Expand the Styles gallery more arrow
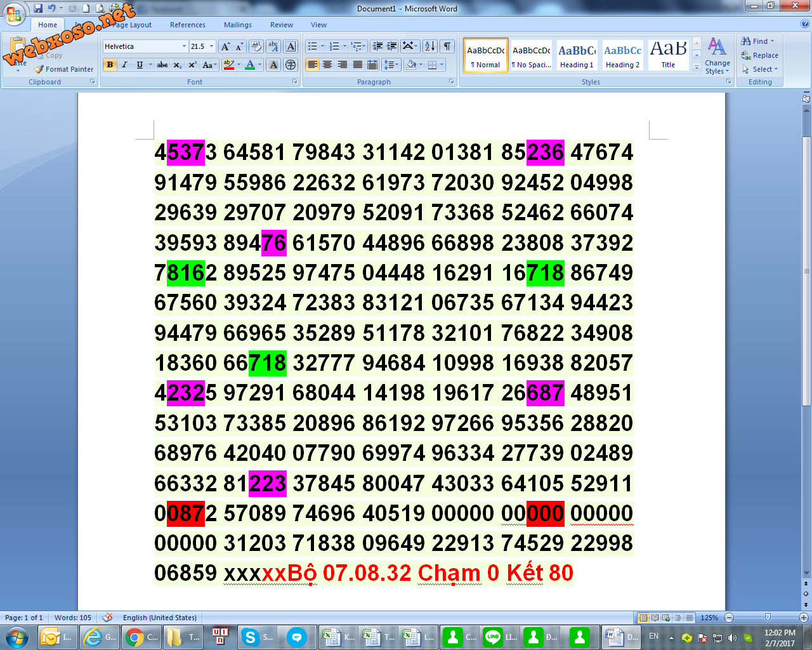The height and width of the screenshot is (650, 812). click(697, 67)
